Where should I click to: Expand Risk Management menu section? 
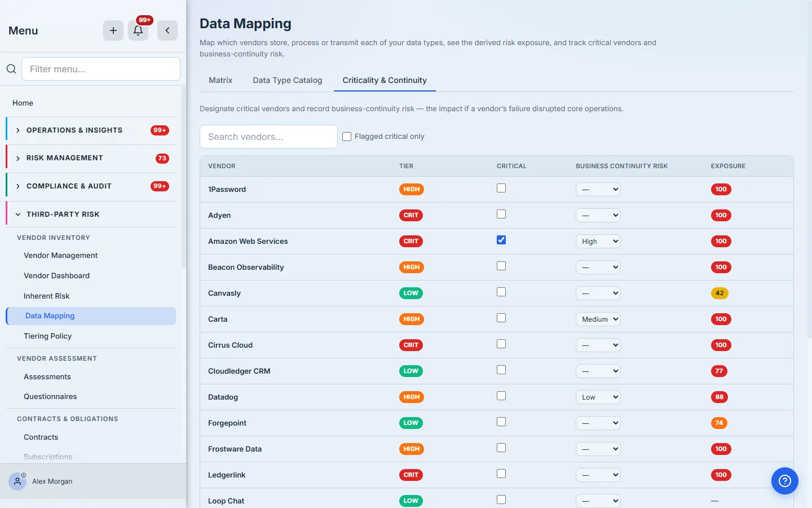click(91, 158)
